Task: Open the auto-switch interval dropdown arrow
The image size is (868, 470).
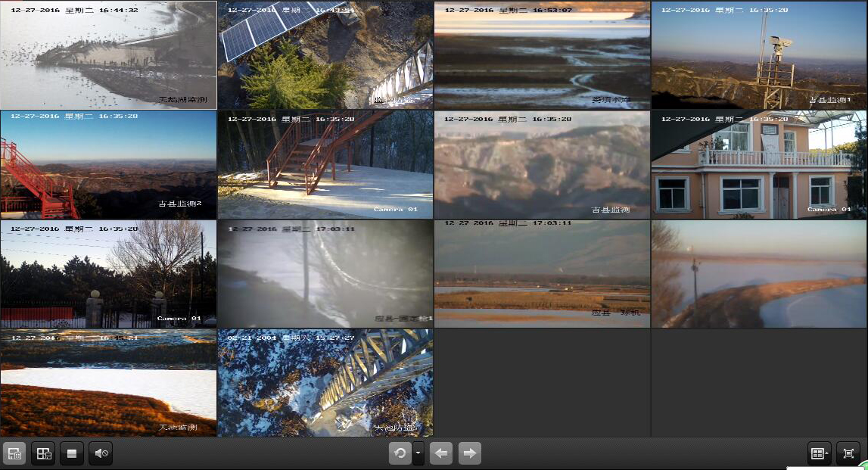Action: point(418,453)
